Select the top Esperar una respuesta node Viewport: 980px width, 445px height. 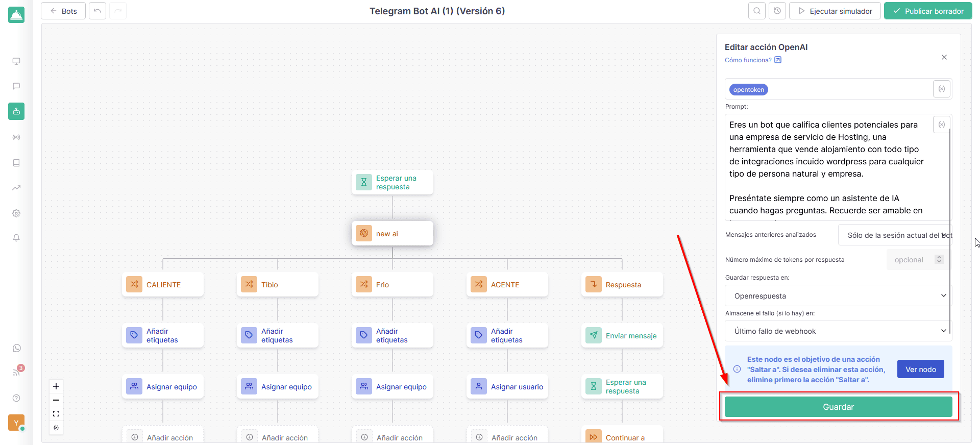click(x=393, y=182)
